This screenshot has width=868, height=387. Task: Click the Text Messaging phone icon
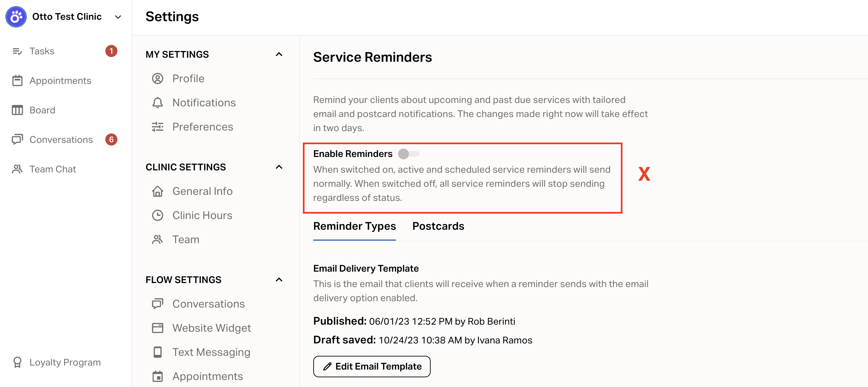click(157, 352)
